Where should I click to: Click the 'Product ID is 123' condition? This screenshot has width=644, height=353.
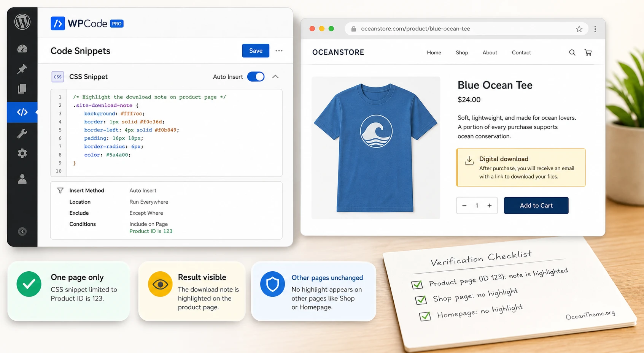tap(151, 231)
